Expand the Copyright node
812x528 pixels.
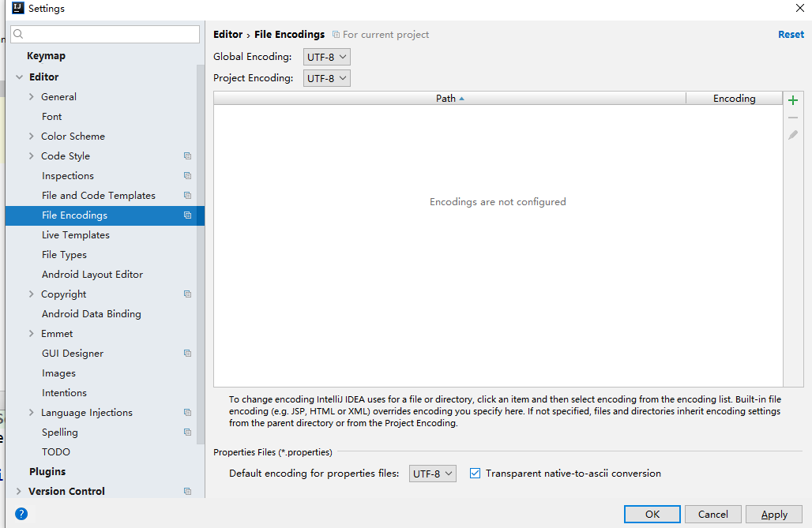click(31, 294)
